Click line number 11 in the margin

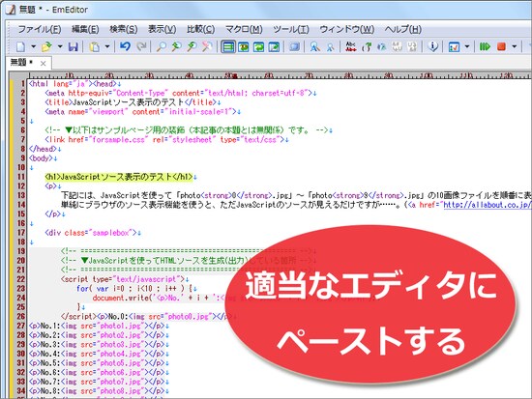(21, 177)
